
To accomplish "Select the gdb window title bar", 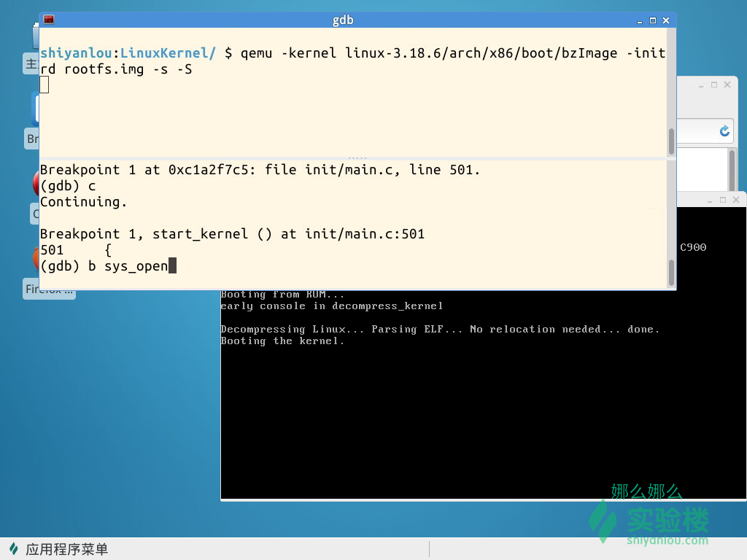I will (343, 20).
